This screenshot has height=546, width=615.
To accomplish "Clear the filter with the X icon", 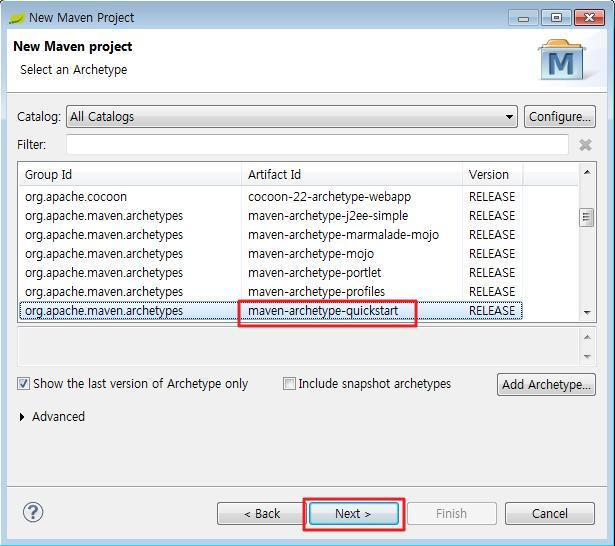I will tap(585, 145).
